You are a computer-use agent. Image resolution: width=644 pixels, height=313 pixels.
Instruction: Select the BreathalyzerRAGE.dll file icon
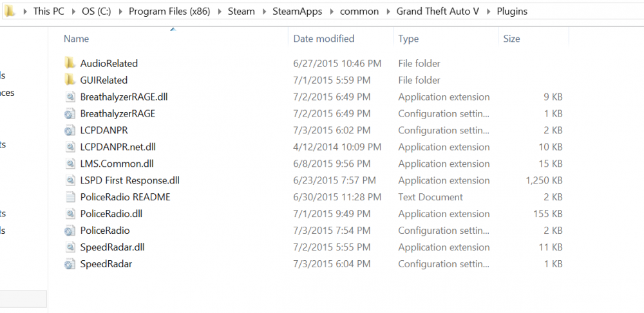pyautogui.click(x=70, y=97)
